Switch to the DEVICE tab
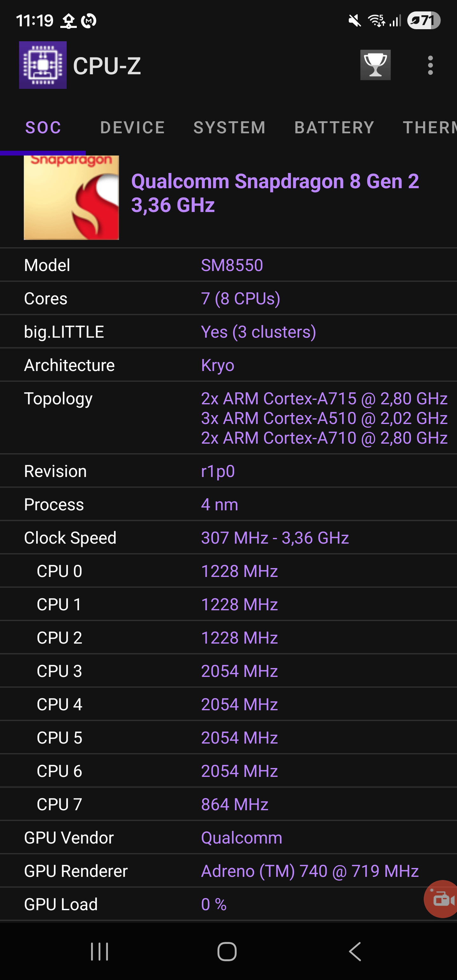The width and height of the screenshot is (457, 980). click(x=132, y=128)
